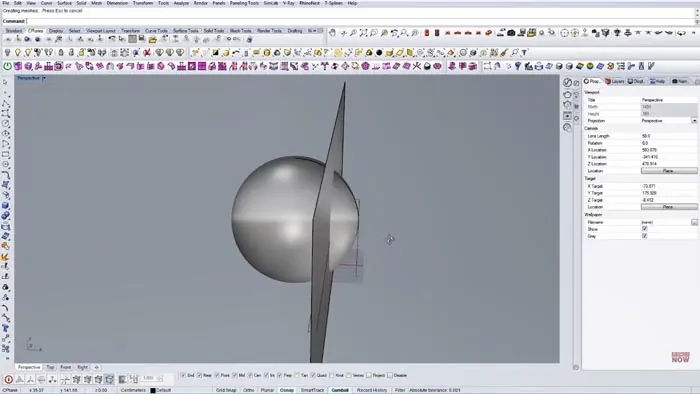Viewport: 700px width, 394px height.
Task: Toggle the End osnap checkbox
Action: pyautogui.click(x=183, y=375)
